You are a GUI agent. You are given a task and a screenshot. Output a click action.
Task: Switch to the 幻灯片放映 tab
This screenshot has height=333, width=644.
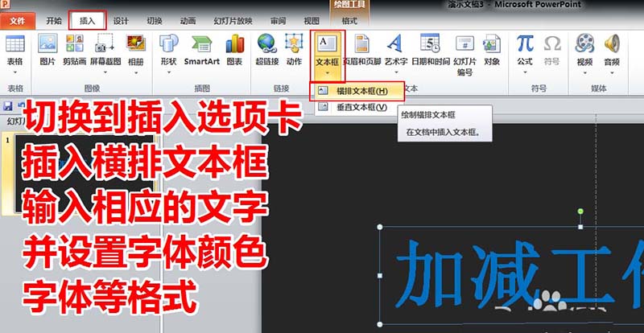pos(233,21)
